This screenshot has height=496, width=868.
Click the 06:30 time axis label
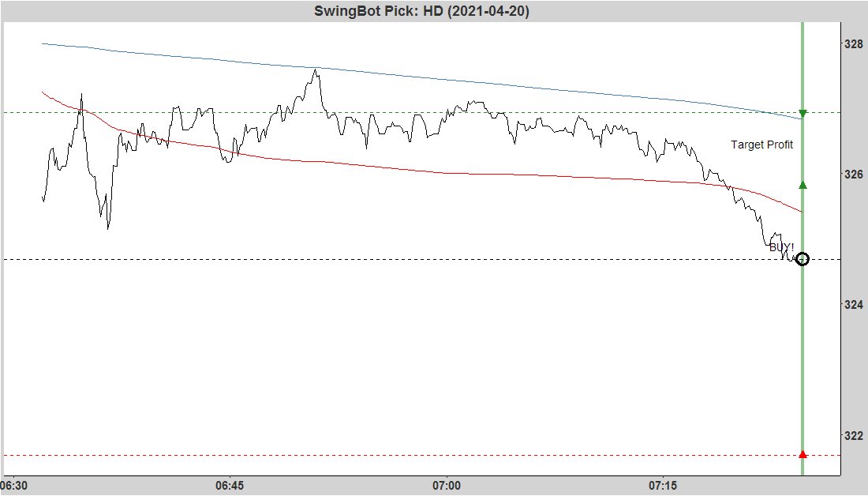[x=13, y=486]
